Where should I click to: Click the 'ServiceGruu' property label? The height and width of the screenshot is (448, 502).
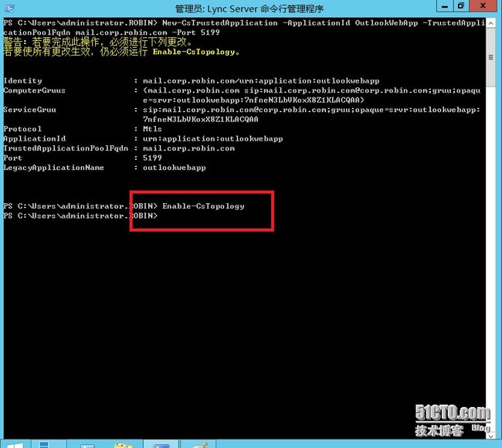29,110
